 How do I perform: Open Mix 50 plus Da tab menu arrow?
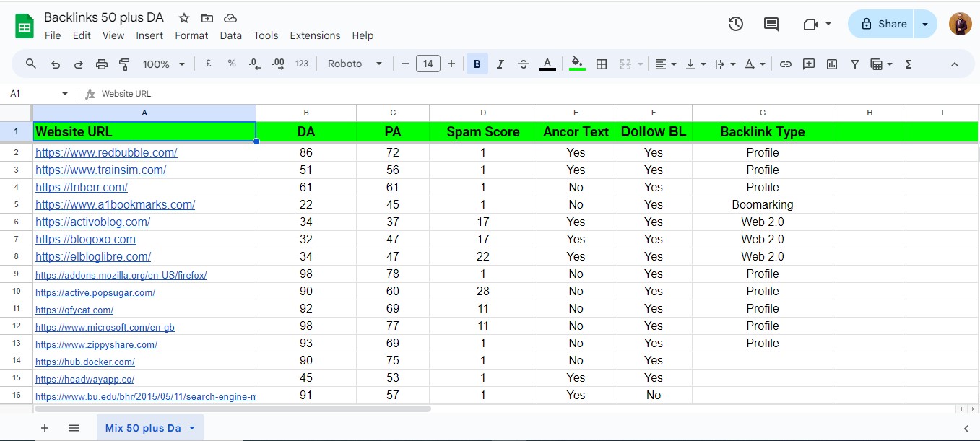coord(192,428)
